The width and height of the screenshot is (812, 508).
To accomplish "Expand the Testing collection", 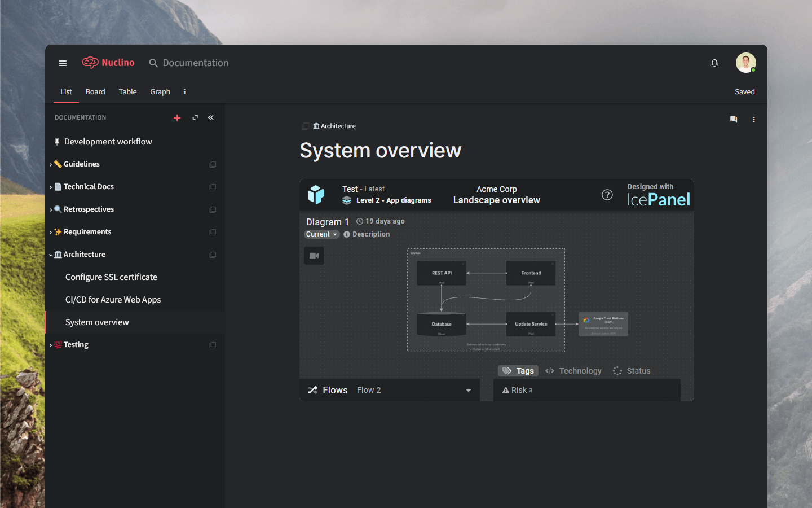I will tap(51, 345).
